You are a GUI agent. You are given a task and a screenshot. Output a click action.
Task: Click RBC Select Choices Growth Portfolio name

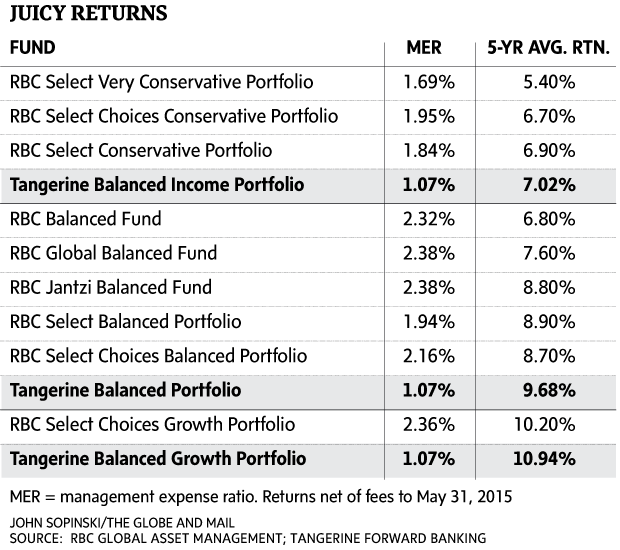[152, 425]
